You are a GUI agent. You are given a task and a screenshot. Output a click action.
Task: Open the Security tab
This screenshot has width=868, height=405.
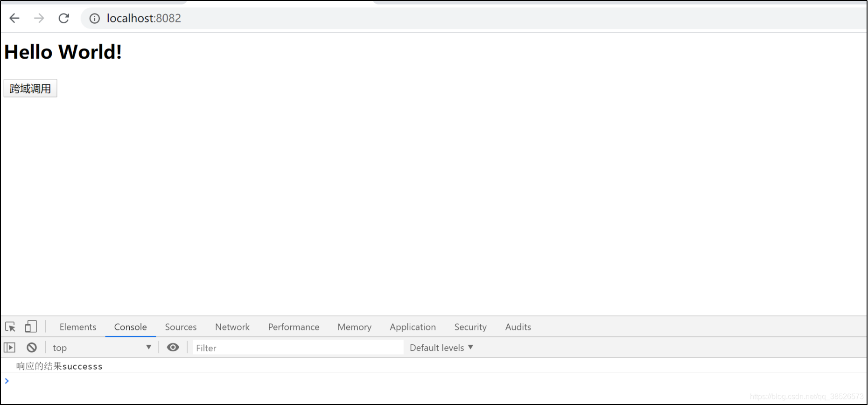[470, 327]
